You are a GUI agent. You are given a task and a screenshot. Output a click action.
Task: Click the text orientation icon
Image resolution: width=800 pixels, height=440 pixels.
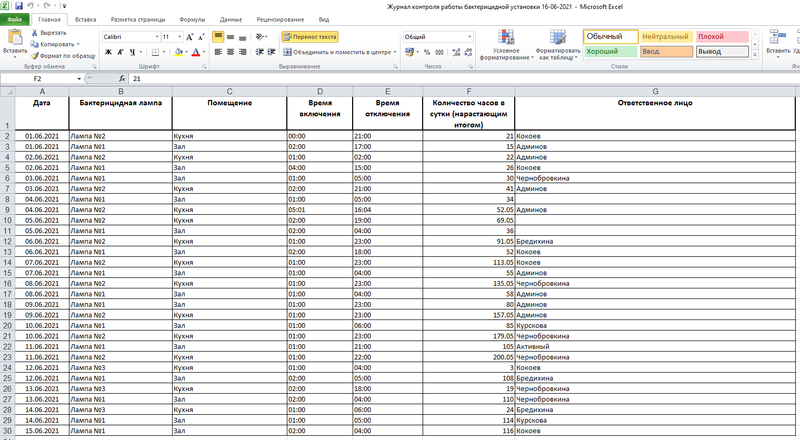tap(260, 37)
